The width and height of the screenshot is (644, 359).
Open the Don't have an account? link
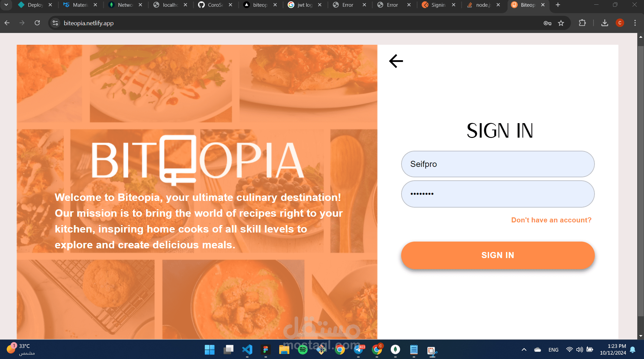click(x=551, y=220)
